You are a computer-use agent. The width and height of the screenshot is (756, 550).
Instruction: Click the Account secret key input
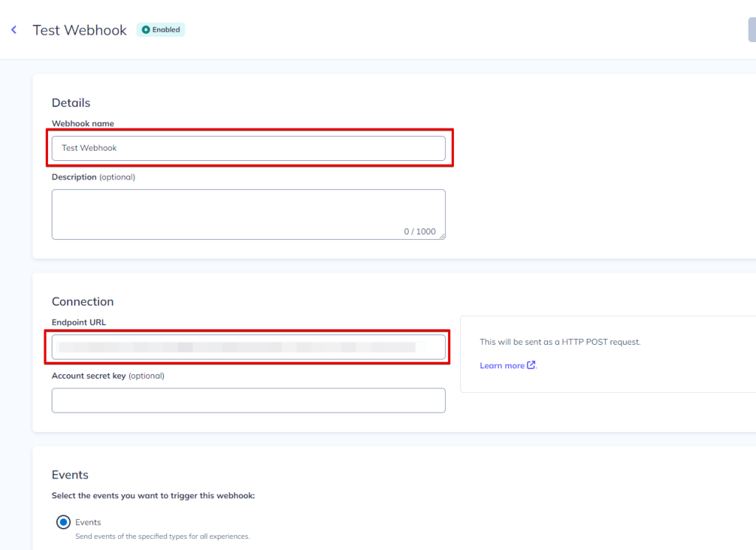coord(248,400)
